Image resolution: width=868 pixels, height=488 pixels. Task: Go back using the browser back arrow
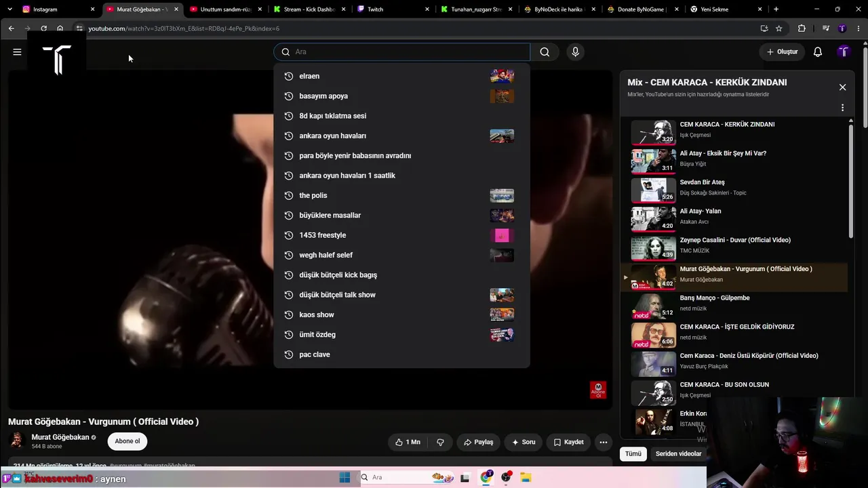[x=12, y=28]
